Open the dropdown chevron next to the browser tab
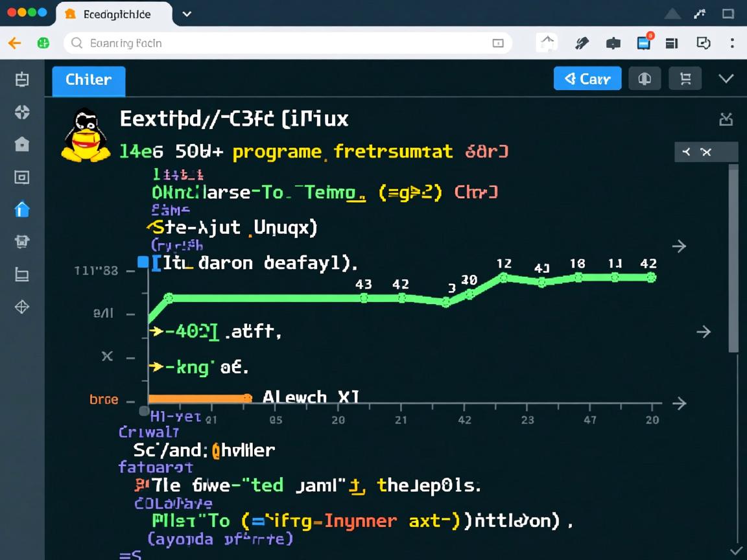 coord(187,13)
